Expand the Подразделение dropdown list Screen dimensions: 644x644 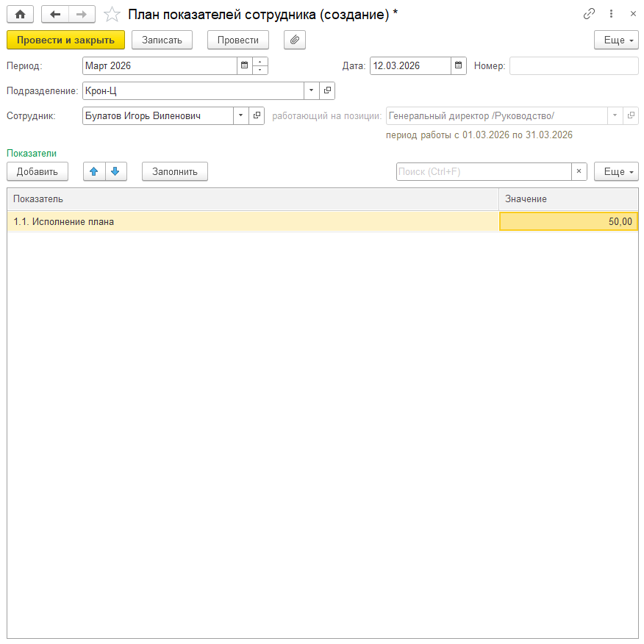tap(311, 90)
